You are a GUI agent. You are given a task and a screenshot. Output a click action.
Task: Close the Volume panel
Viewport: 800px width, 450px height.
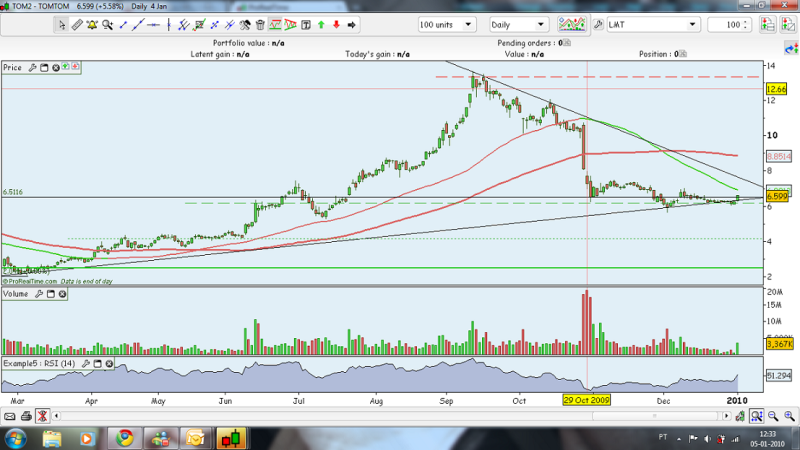pyautogui.click(x=62, y=294)
